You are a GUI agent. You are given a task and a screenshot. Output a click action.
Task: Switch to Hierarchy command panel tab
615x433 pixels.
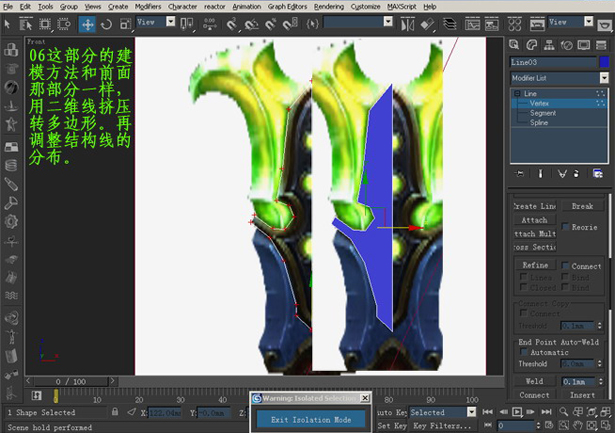tap(549, 45)
